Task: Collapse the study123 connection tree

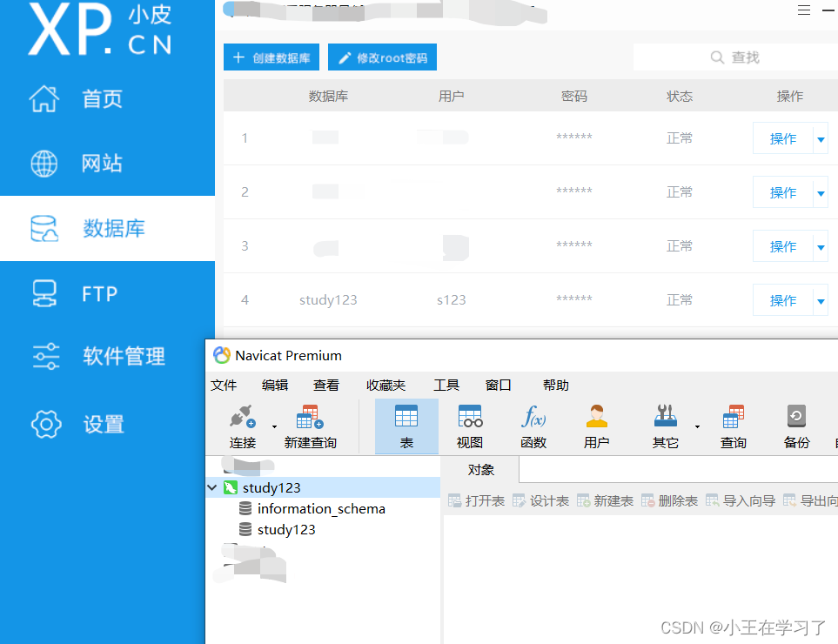Action: (x=212, y=488)
